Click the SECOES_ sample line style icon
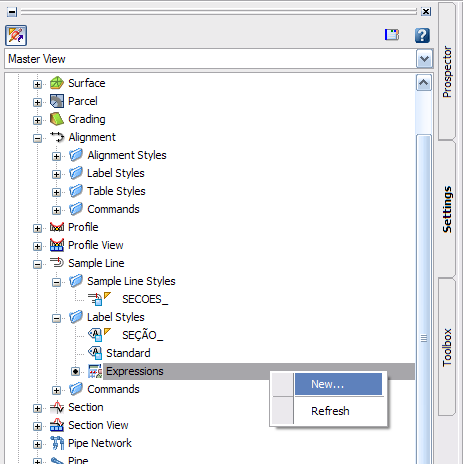 click(99, 299)
